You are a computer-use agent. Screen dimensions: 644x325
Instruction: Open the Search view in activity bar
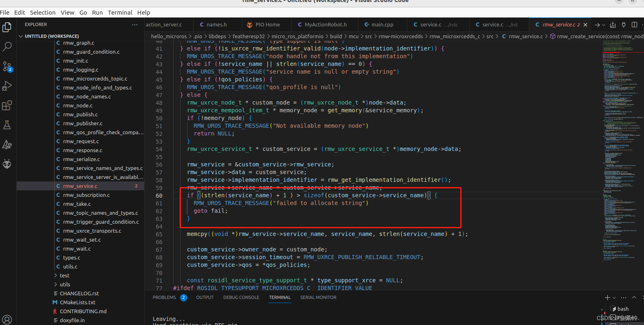tap(7, 47)
